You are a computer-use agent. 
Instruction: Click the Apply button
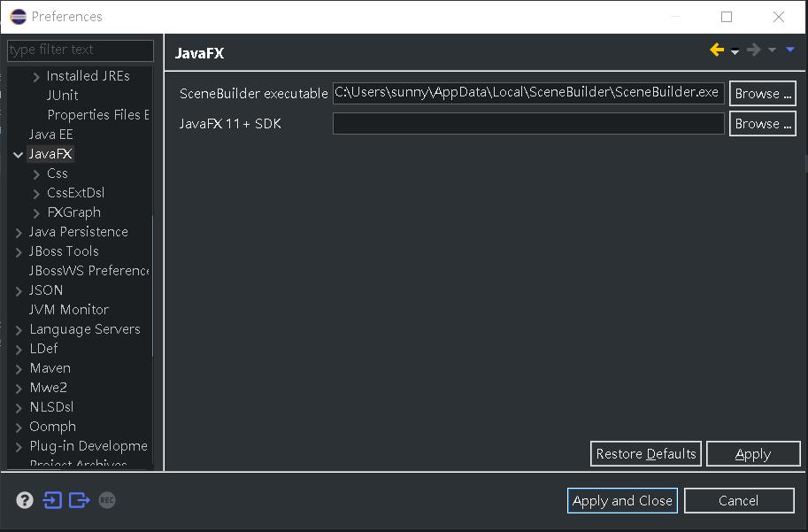[753, 453]
